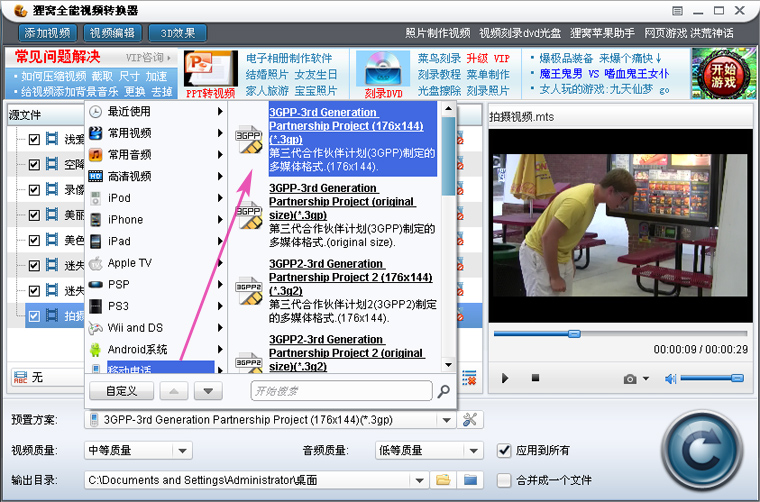Open preset settings wrench icon
760x502 pixels.
click(x=470, y=420)
